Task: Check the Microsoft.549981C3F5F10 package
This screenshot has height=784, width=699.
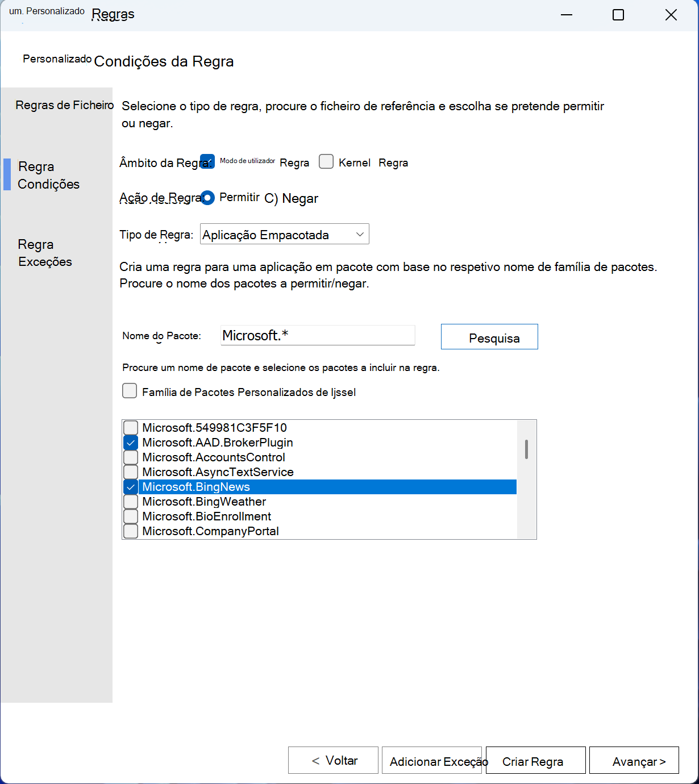Action: click(131, 428)
